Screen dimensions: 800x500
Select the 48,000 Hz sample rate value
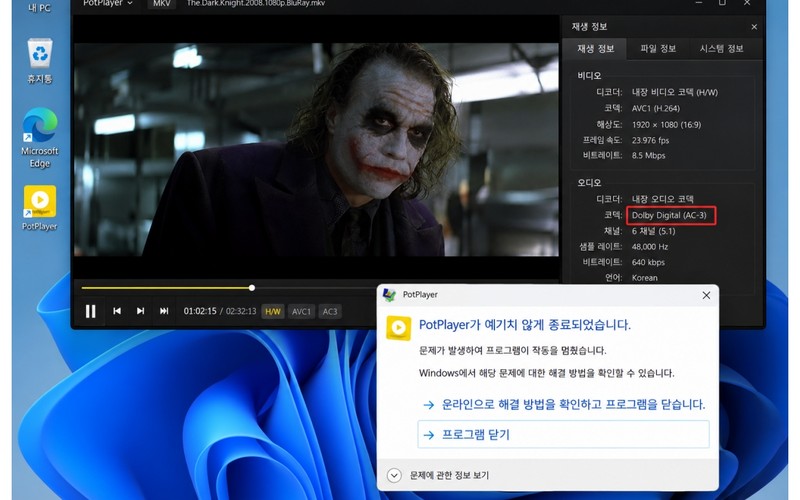tap(649, 247)
